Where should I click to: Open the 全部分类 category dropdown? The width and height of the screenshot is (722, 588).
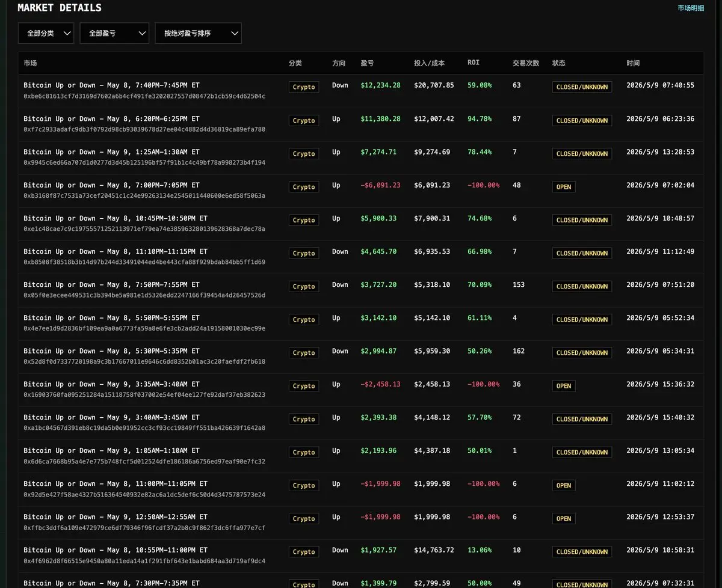coord(46,34)
